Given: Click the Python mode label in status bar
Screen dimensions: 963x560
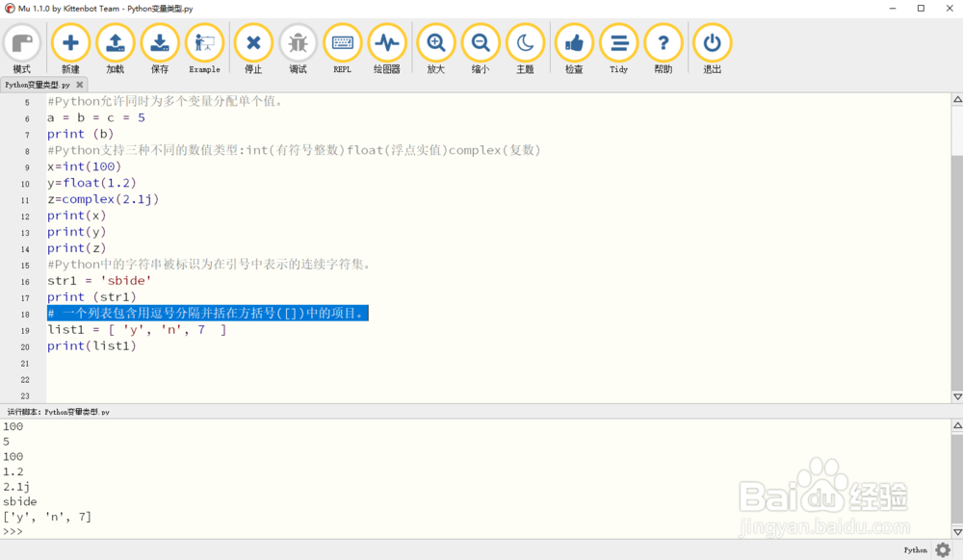Looking at the screenshot, I should (x=915, y=550).
